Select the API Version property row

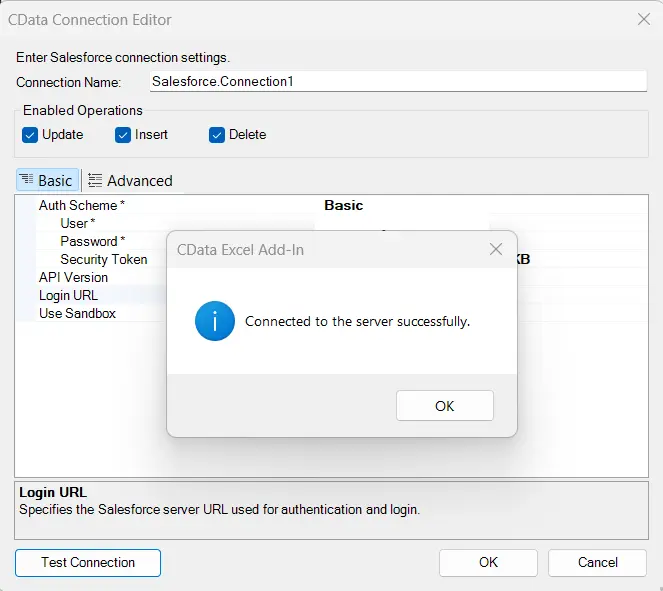[73, 277]
